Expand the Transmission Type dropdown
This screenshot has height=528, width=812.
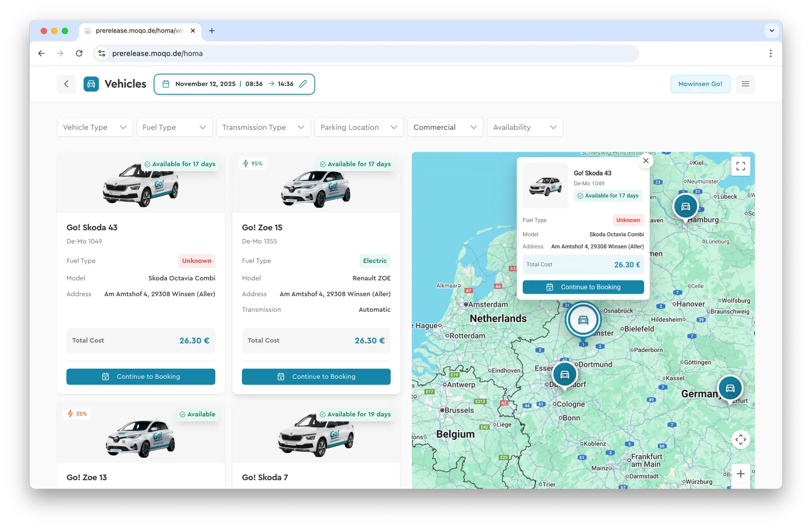click(263, 127)
